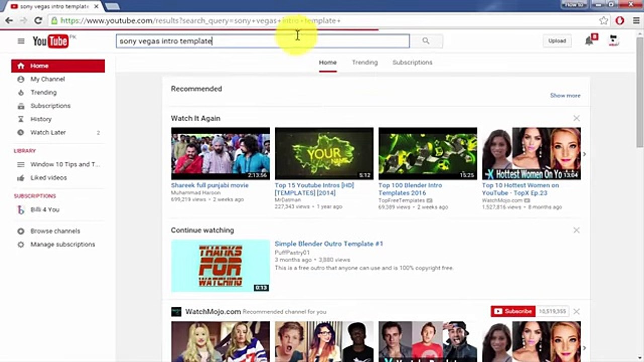Viewport: 644px width, 362px height.
Task: Click Show more in Recommended
Action: coord(565,96)
